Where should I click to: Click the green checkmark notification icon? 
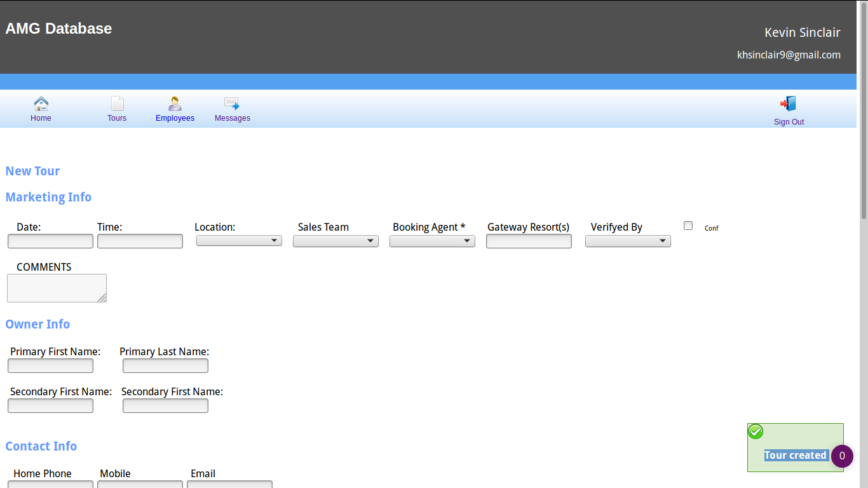click(x=756, y=432)
